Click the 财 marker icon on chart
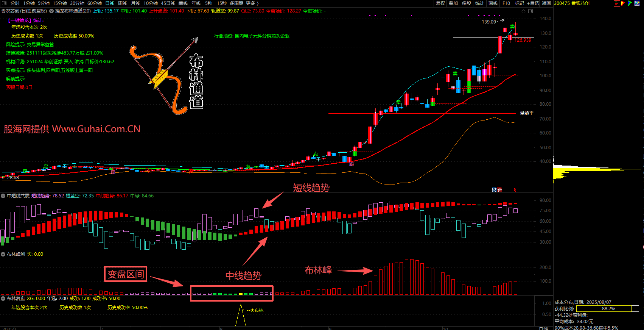The height and width of the screenshot is (330, 644). (x=494, y=190)
